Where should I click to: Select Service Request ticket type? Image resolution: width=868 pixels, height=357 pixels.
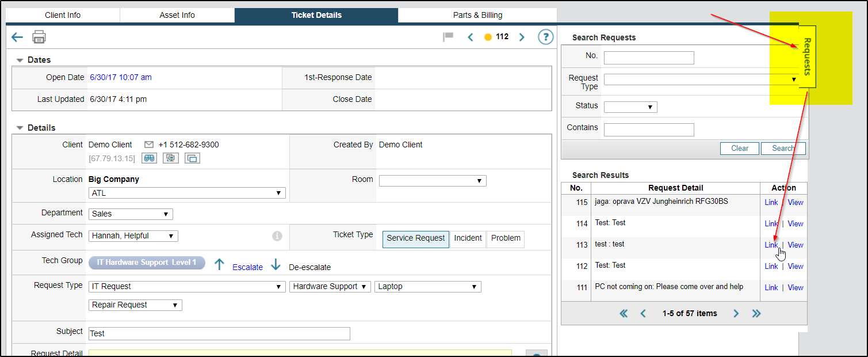(x=416, y=238)
